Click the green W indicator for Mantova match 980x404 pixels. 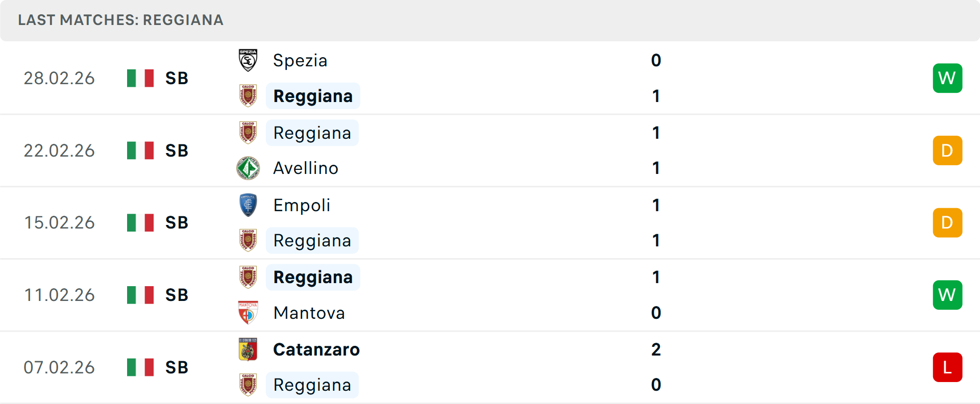[x=947, y=295]
